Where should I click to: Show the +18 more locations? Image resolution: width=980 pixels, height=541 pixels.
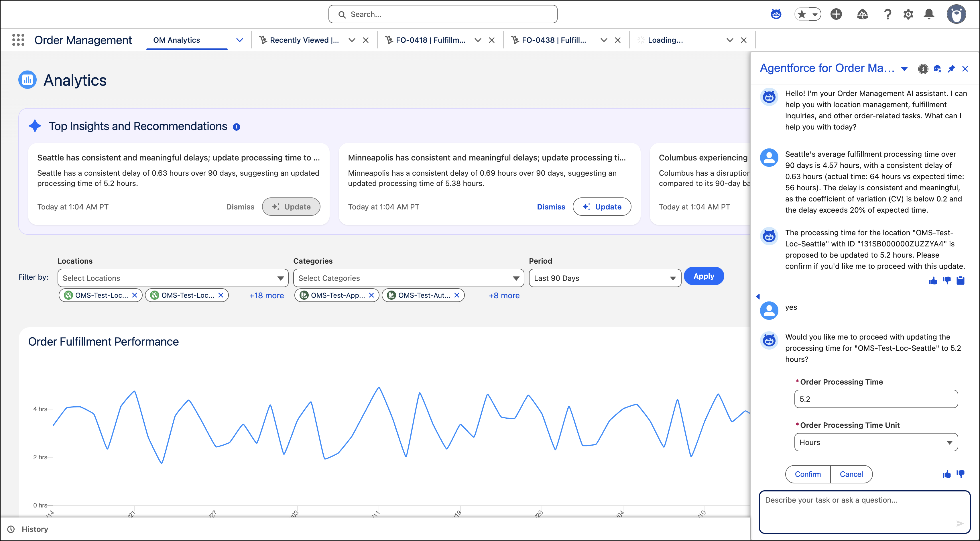tap(266, 295)
